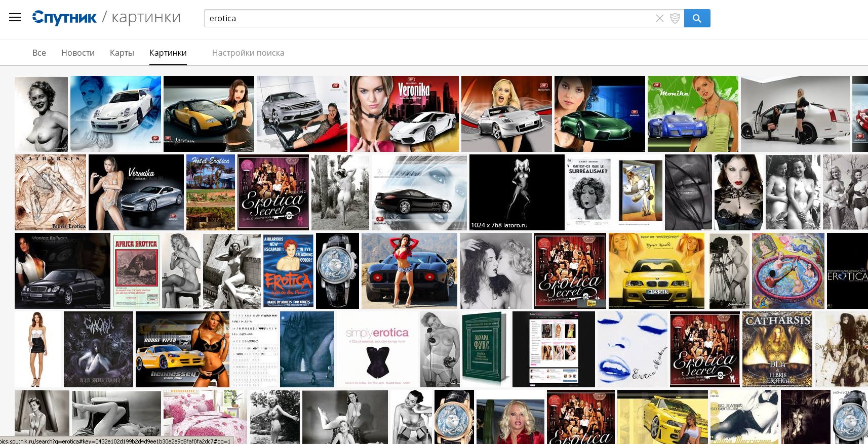The image size is (868, 444).
Task: Open the green Lamborghini thumbnail
Action: click(600, 114)
